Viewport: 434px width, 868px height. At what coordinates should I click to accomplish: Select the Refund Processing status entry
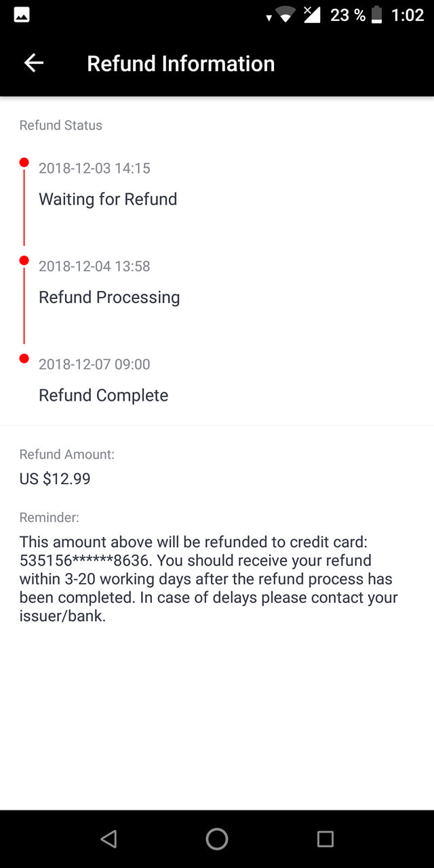point(109,297)
